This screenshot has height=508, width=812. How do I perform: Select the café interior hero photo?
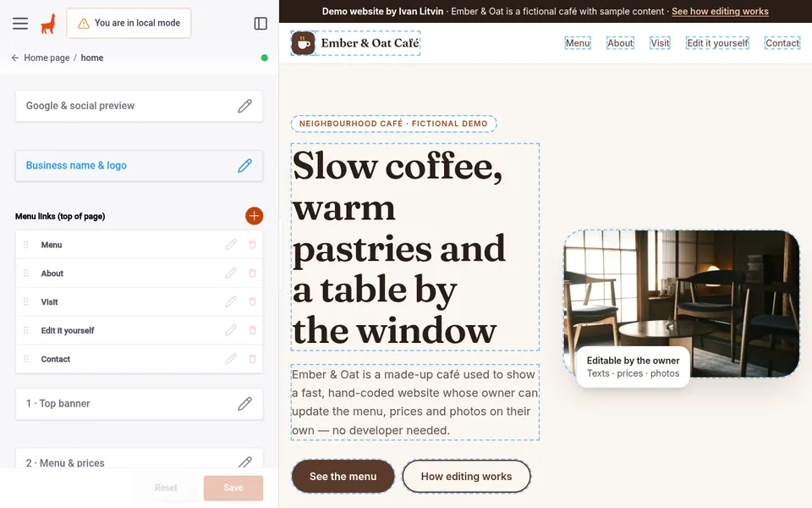click(682, 303)
